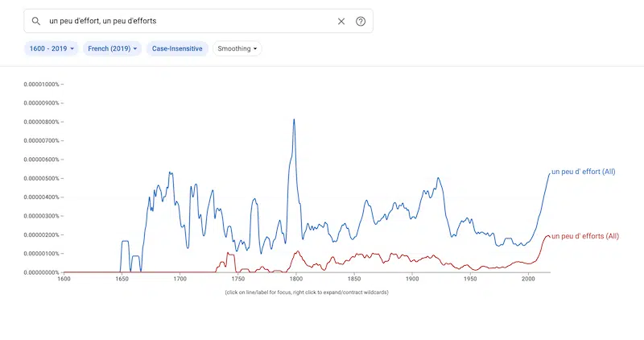Clear the search query with X icon

341,21
